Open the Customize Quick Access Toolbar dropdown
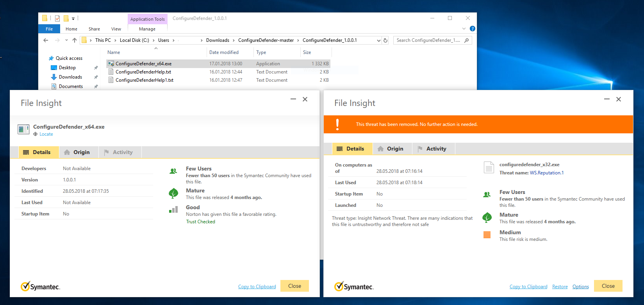This screenshot has height=305, width=644. 73,18
